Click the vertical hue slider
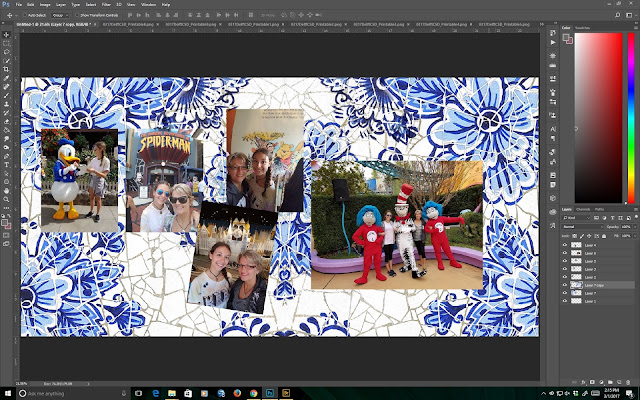Screen dimensions: 640x400 click(631, 118)
